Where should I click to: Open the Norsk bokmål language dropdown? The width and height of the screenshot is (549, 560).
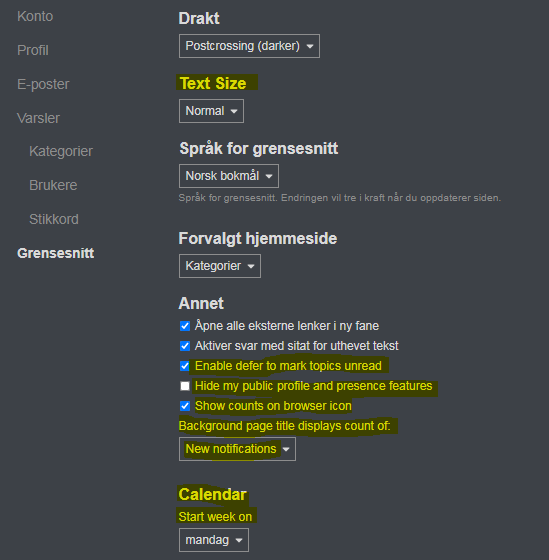tap(229, 176)
